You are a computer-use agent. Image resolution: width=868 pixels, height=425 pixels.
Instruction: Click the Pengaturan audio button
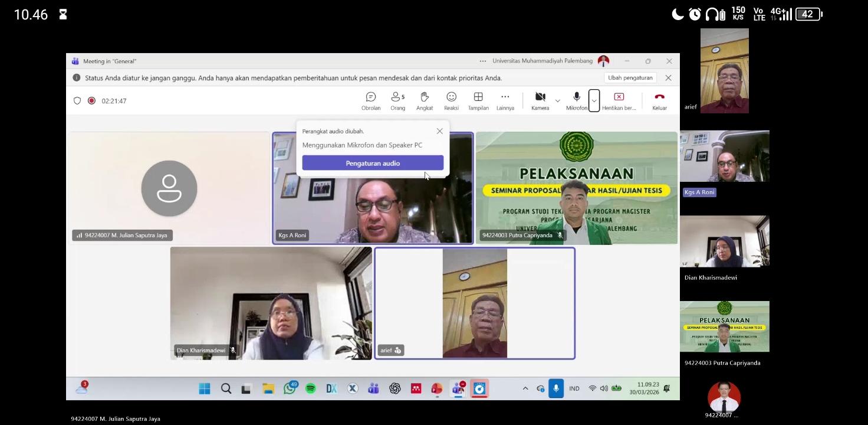[x=373, y=163]
